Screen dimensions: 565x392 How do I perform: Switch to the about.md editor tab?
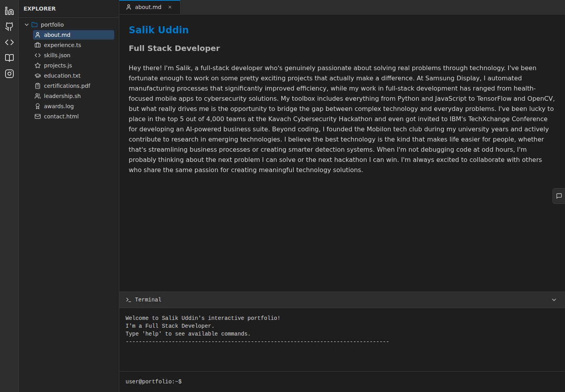(149, 7)
